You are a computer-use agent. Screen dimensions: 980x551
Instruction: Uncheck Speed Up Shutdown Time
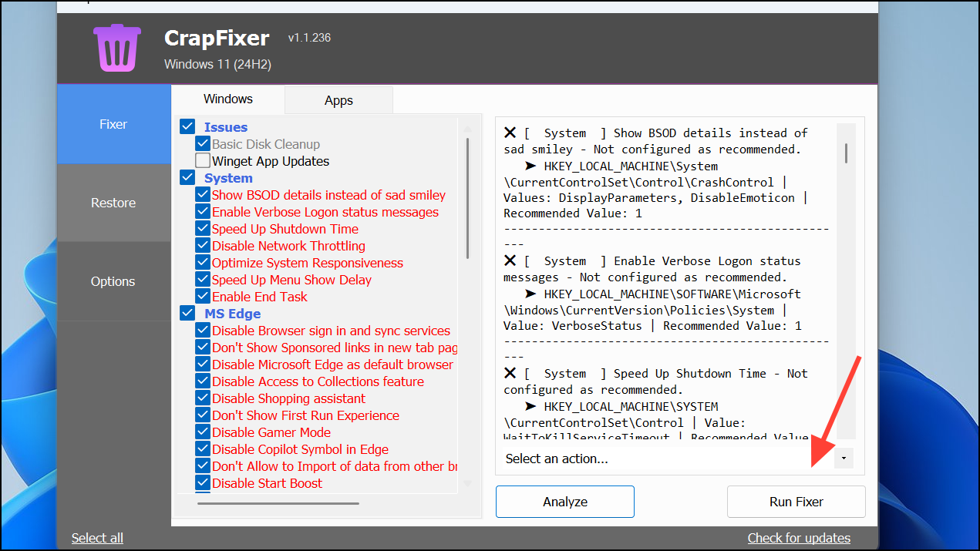tap(203, 229)
